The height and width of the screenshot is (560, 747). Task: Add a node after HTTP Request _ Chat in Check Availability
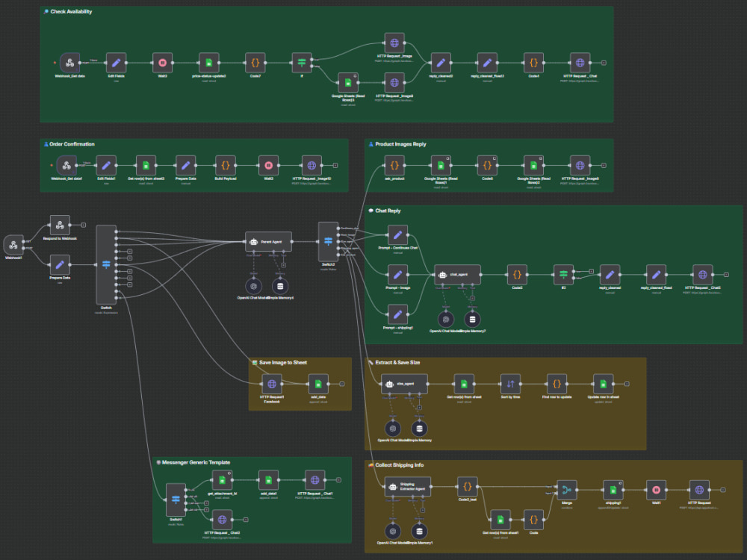tap(604, 63)
